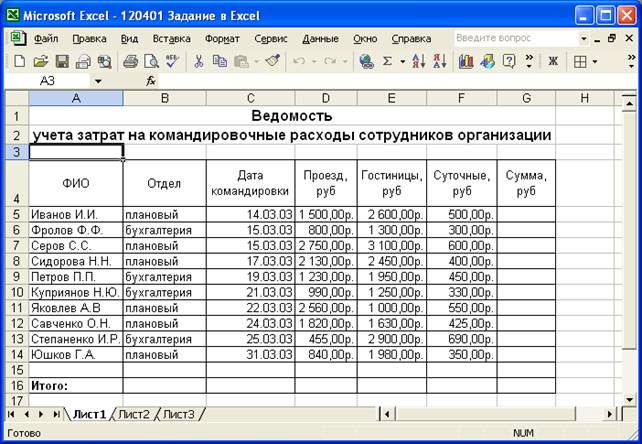
Task: Toggle bold with the Ж button
Action: point(553,61)
